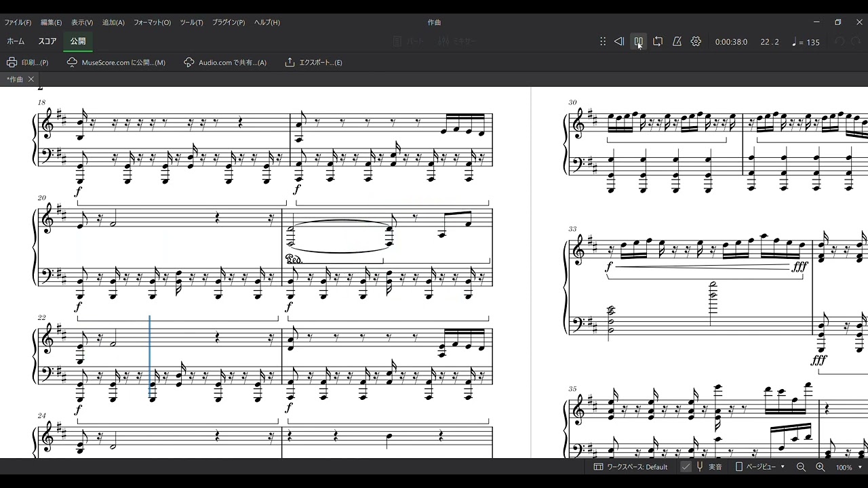
Task: Click the tempo 135 indicator
Action: 806,42
